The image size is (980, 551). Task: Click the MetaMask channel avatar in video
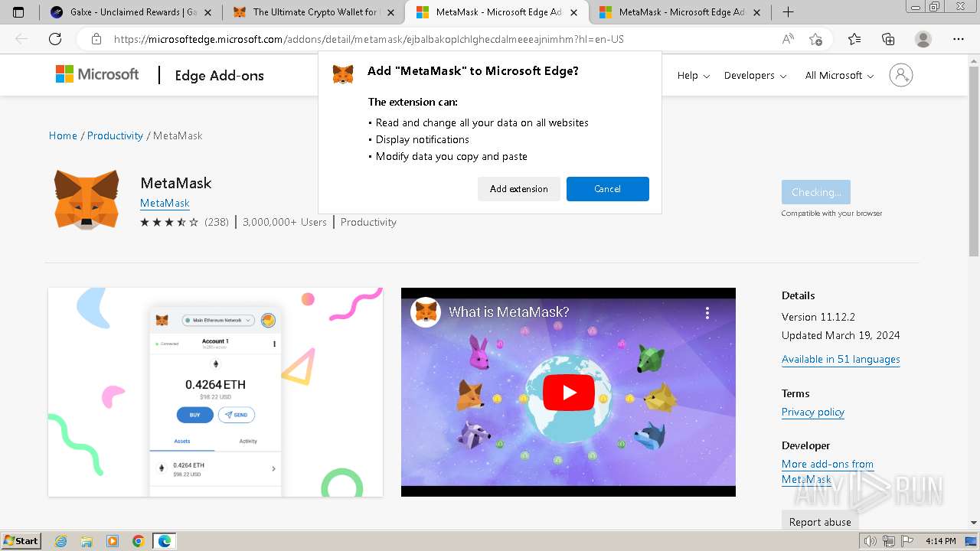(x=426, y=312)
